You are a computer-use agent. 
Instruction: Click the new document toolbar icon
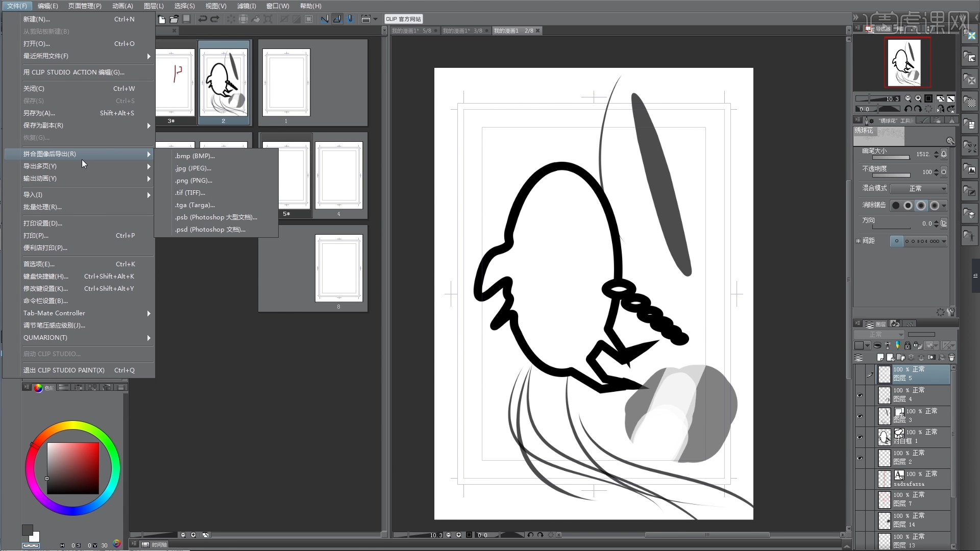[162, 19]
